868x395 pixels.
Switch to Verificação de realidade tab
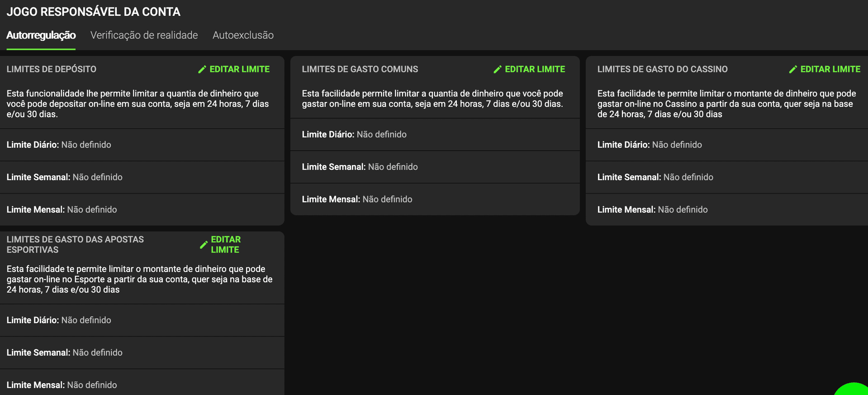click(144, 35)
